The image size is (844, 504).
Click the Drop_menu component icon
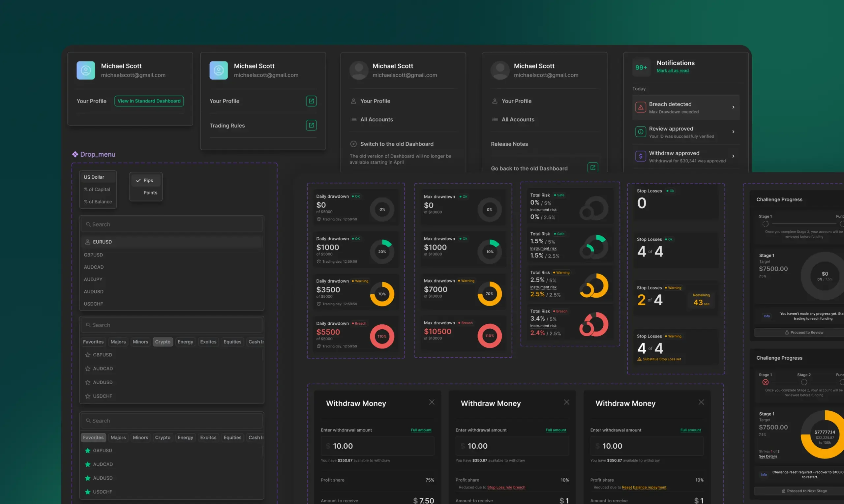75,154
